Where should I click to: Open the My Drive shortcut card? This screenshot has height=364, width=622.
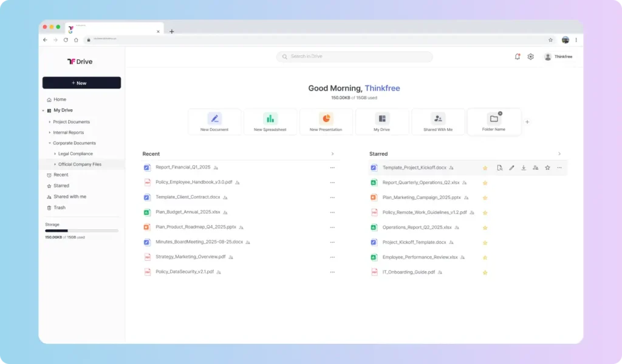[x=381, y=122]
